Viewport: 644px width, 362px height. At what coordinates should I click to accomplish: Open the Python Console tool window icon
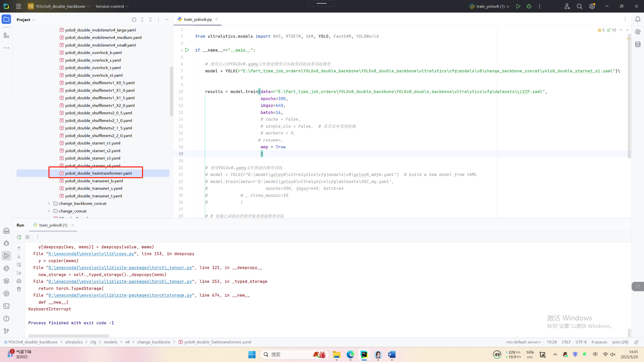coord(6,268)
